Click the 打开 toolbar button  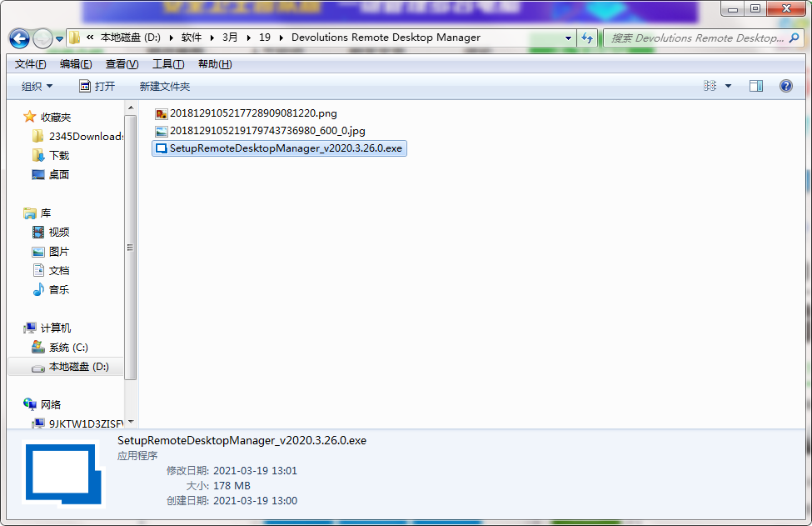(x=97, y=87)
